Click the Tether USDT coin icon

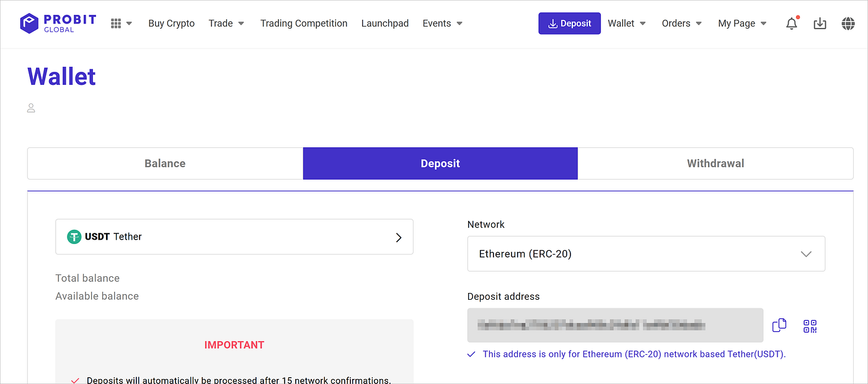pyautogui.click(x=74, y=237)
